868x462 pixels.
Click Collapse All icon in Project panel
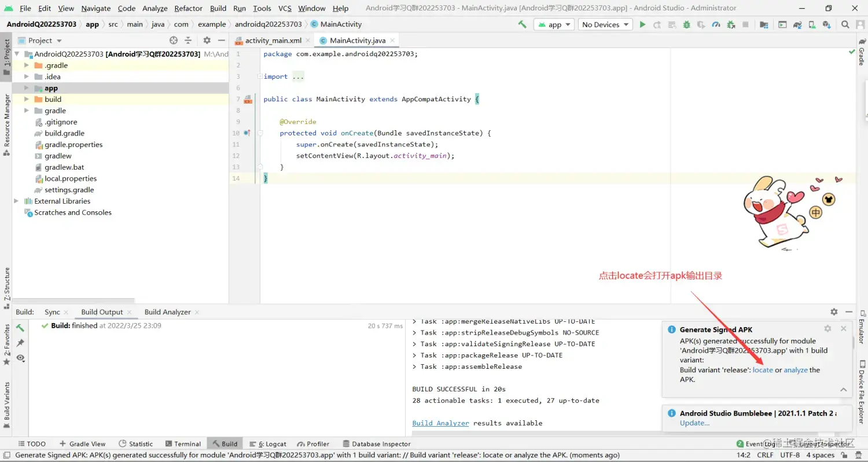point(188,41)
